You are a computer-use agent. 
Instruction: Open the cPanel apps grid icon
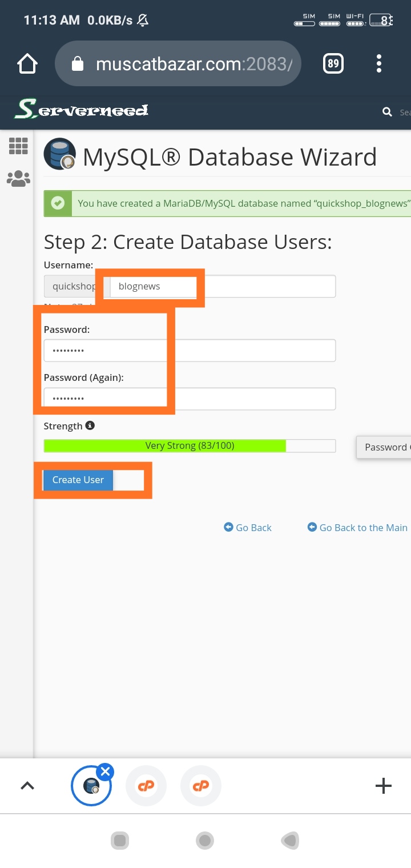click(18, 146)
